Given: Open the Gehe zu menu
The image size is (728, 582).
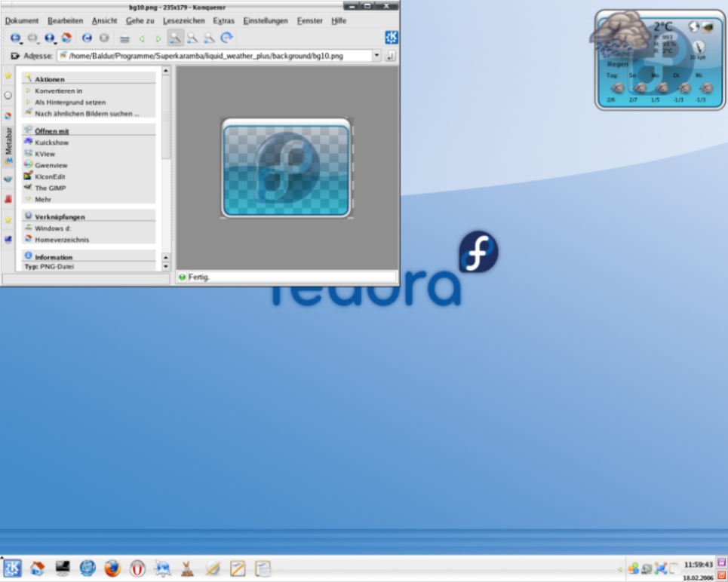Looking at the screenshot, I should pyautogui.click(x=140, y=21).
